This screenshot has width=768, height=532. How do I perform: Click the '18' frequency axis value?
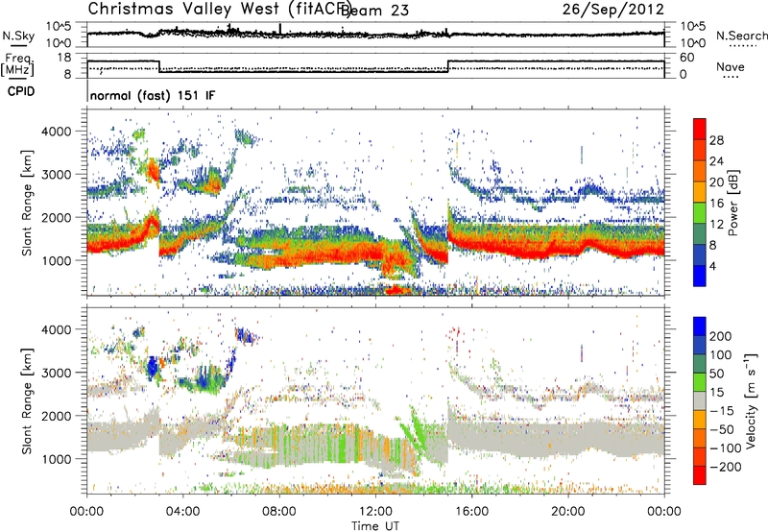63,58
